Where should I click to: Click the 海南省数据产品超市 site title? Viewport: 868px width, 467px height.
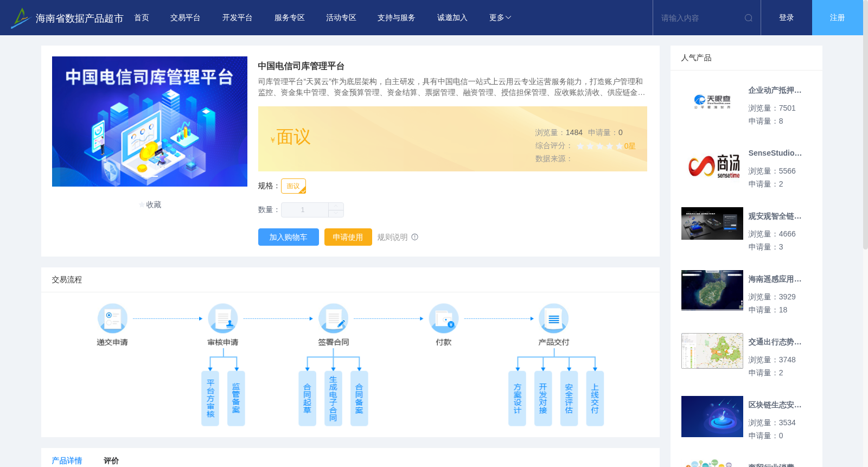coord(79,18)
